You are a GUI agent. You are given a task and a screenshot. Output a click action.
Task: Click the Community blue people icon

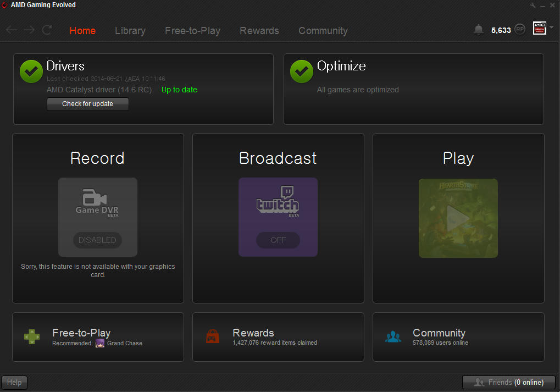pyautogui.click(x=393, y=336)
